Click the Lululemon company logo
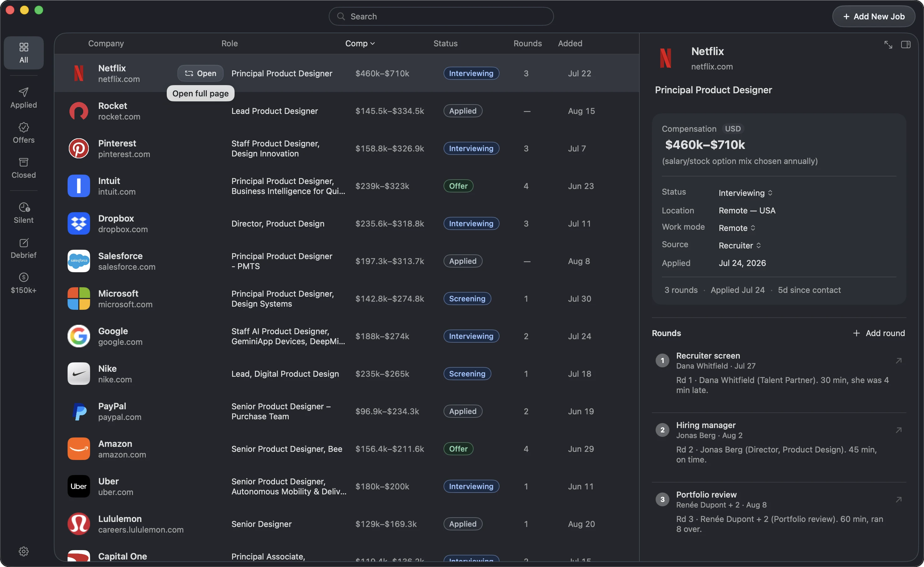This screenshot has width=924, height=567. coord(79,524)
